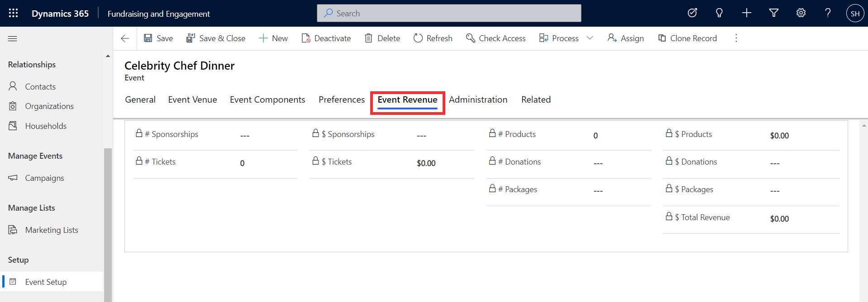
Task: Switch to the Event Venue tab
Action: [x=192, y=99]
